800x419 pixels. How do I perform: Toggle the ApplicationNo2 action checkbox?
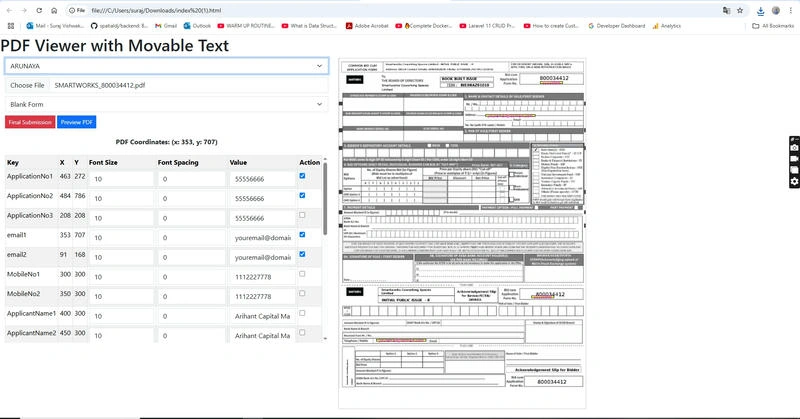[x=302, y=195]
